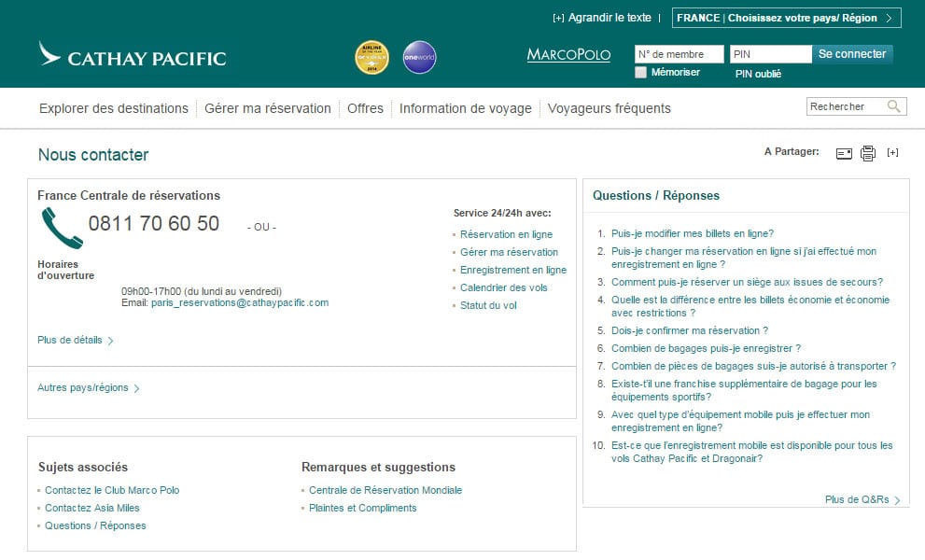Screen dimensions: 925x560
Task: Open Gérer ma réservation service link
Action: (509, 252)
